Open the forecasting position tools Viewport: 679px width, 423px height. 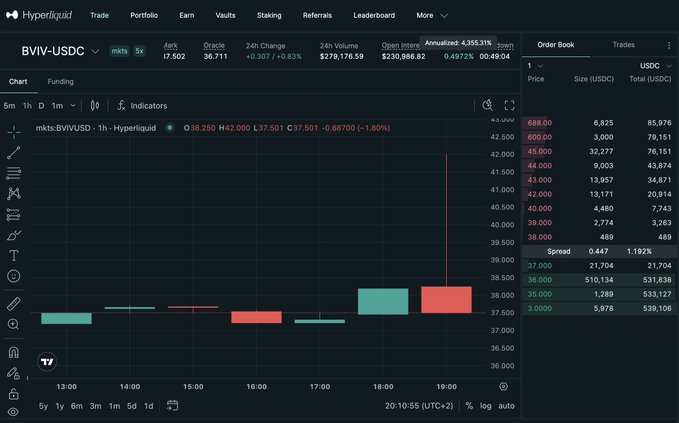(14, 214)
